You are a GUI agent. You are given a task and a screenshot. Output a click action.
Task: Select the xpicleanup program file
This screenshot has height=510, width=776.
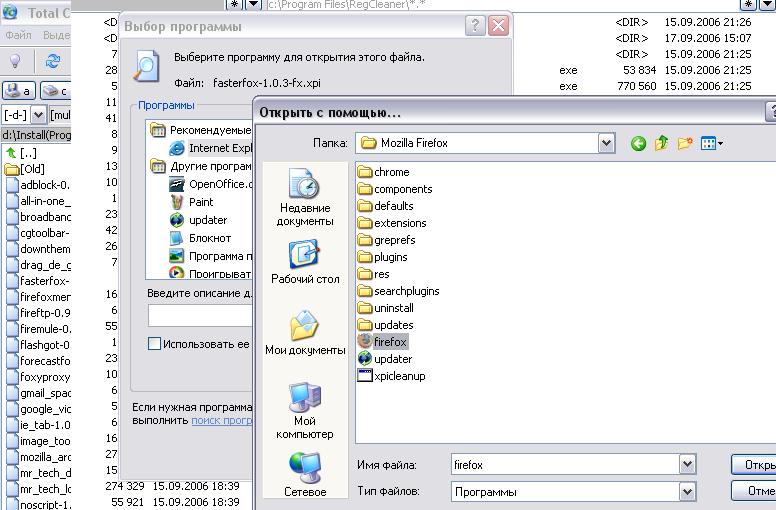pos(398,376)
